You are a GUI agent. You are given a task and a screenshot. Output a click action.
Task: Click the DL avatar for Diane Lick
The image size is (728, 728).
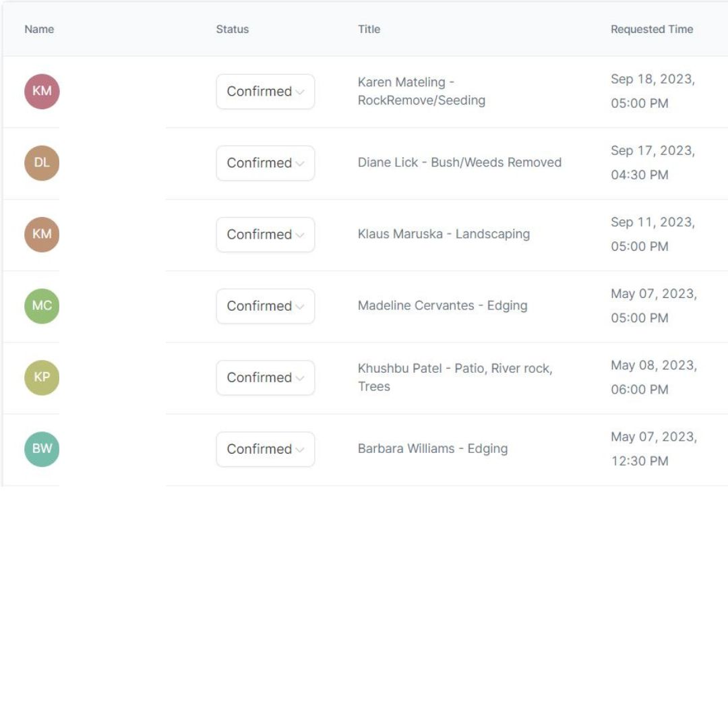42,163
